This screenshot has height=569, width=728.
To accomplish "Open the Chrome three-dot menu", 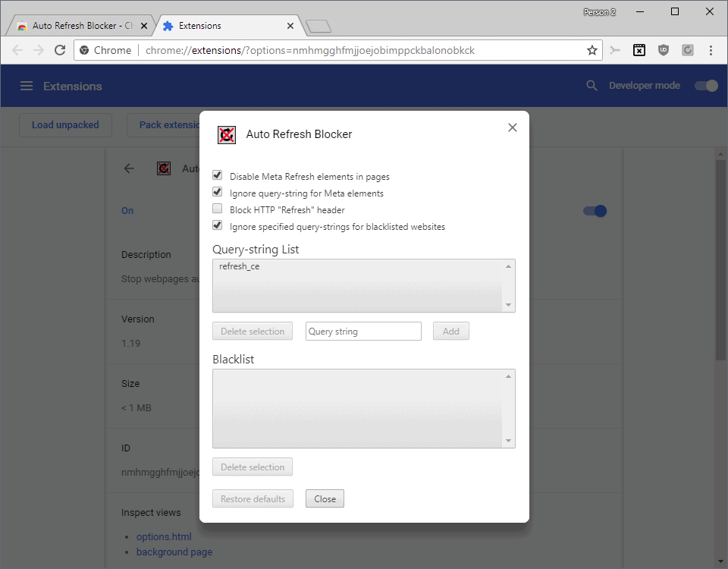I will pyautogui.click(x=711, y=50).
